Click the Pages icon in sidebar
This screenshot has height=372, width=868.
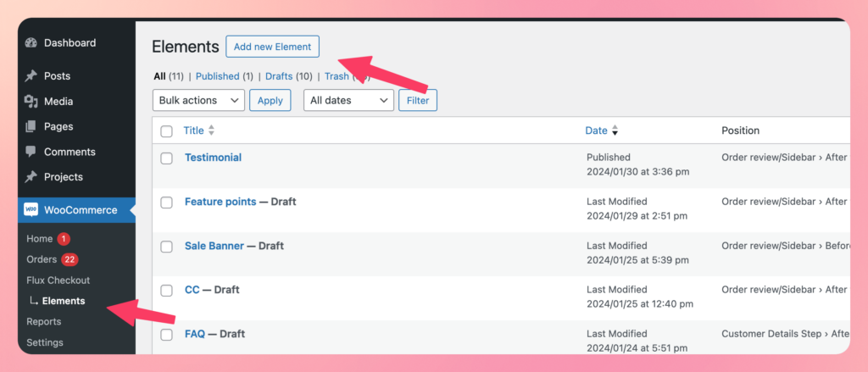pos(31,126)
